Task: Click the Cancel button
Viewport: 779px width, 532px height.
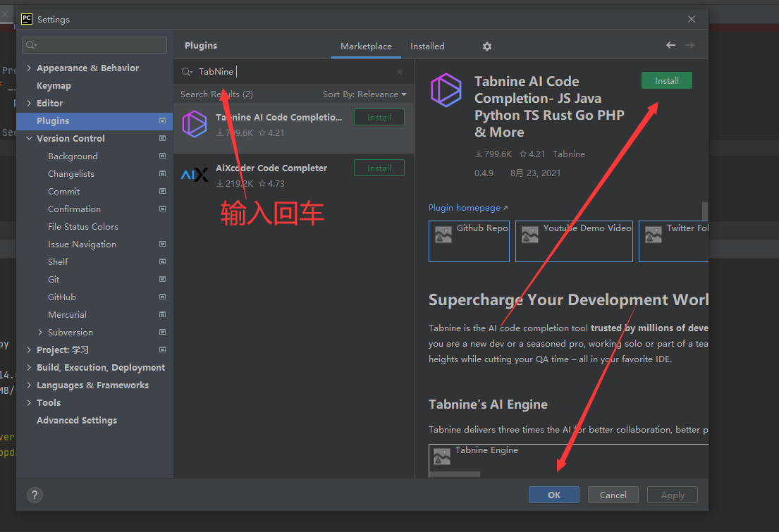Action: point(613,495)
